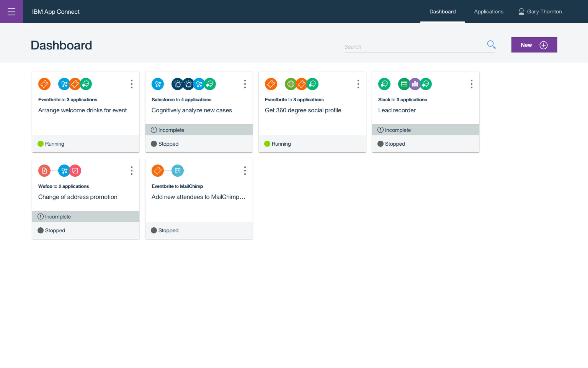Image resolution: width=588 pixels, height=368 pixels.
Task: Open the options menu on Lead recorder card
Action: (x=471, y=84)
